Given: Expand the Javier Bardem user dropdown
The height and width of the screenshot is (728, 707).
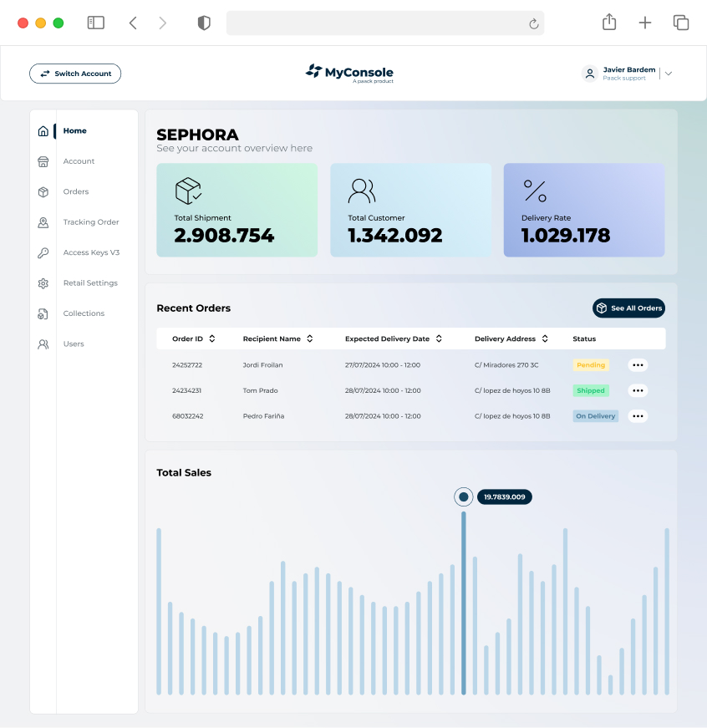Looking at the screenshot, I should pos(668,74).
